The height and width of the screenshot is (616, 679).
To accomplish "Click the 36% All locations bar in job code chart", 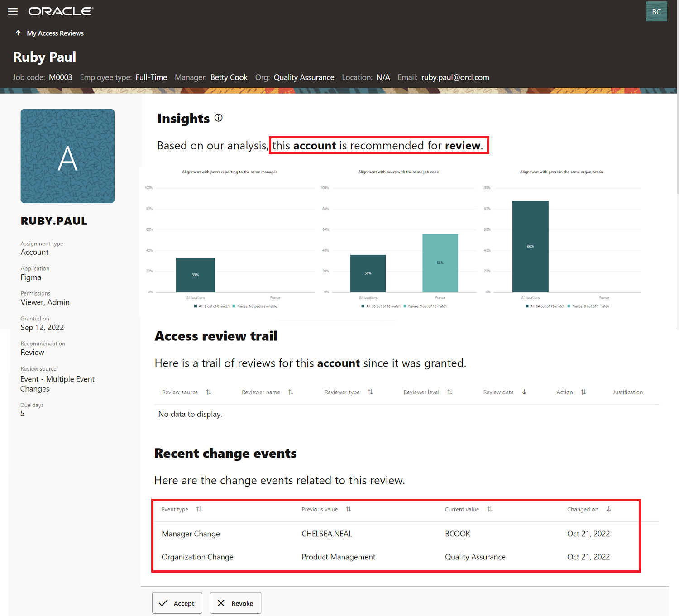I will pyautogui.click(x=368, y=273).
